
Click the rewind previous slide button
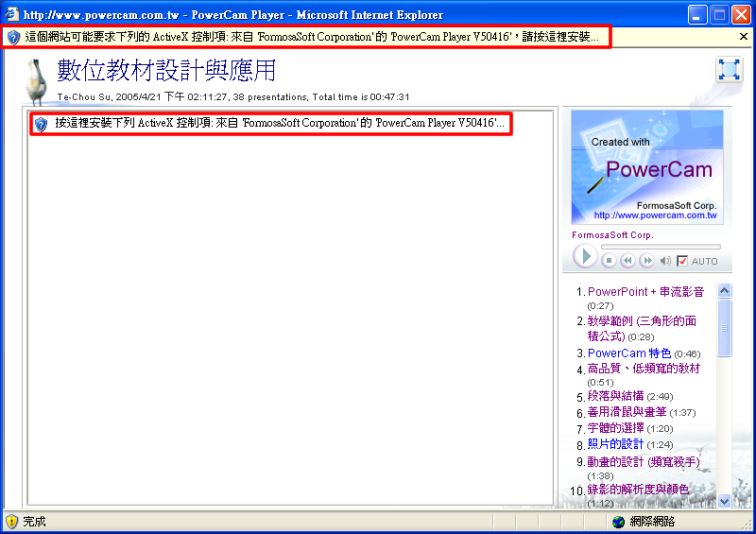click(x=627, y=261)
